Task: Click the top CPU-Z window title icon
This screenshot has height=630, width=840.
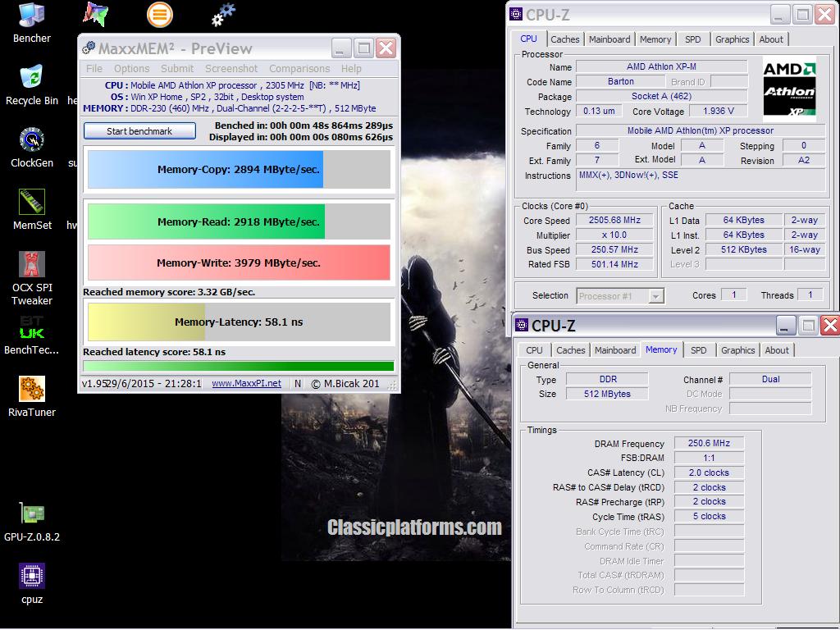Action: [x=516, y=14]
